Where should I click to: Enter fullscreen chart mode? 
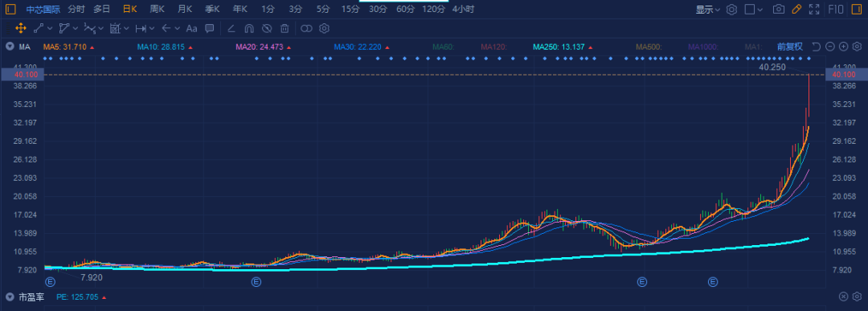point(814,10)
